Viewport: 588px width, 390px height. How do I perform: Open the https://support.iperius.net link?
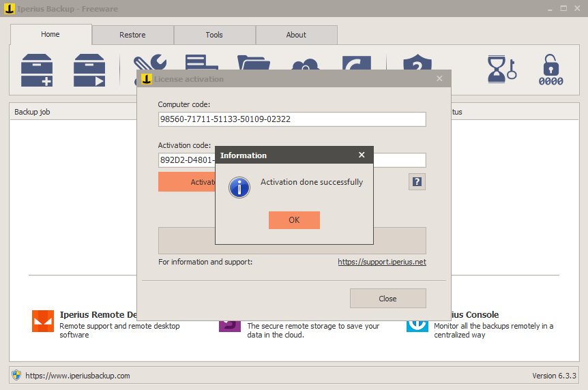point(382,262)
